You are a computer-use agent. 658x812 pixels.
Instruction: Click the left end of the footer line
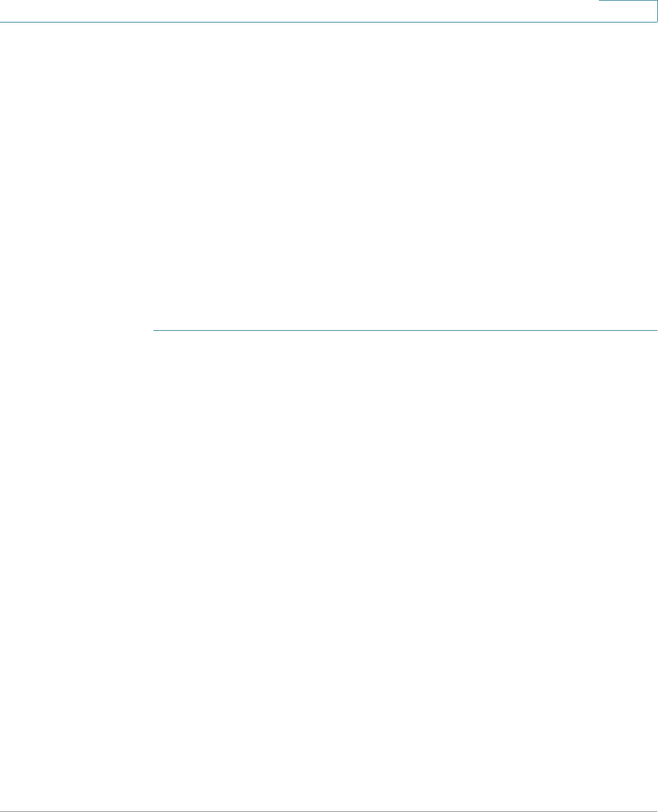2,811
